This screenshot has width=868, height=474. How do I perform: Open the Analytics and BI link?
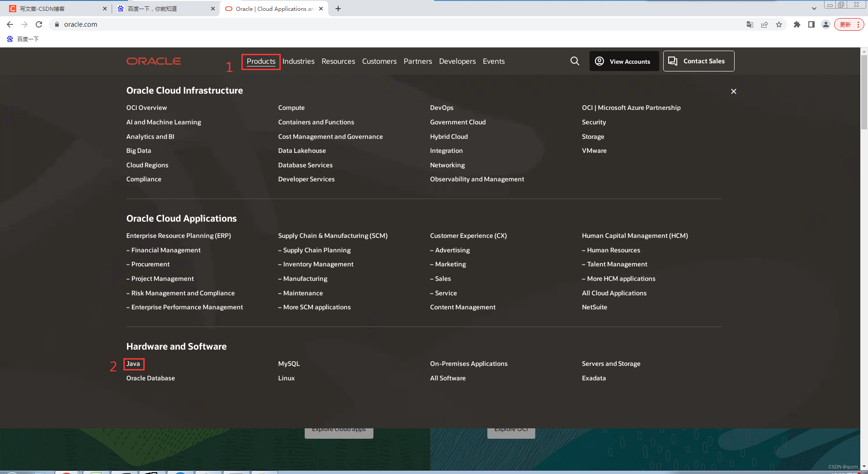pyautogui.click(x=150, y=137)
